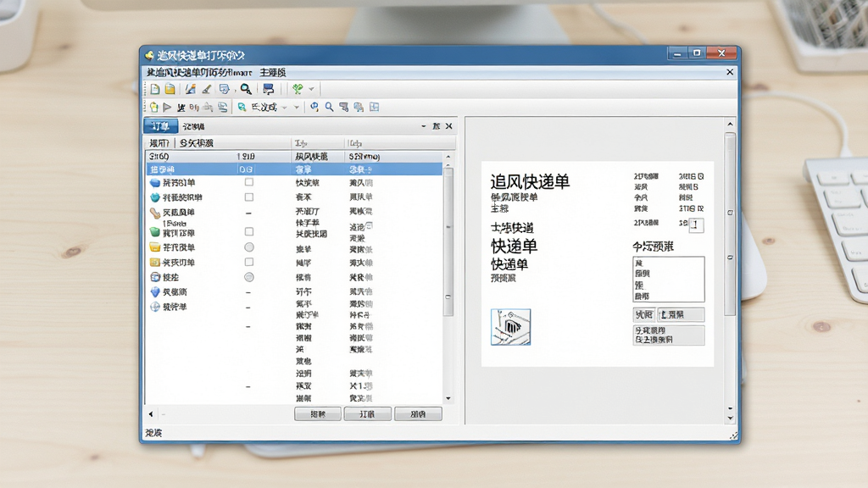Click the brush icon in top toolbar
This screenshot has height=488, width=868.
[x=207, y=89]
